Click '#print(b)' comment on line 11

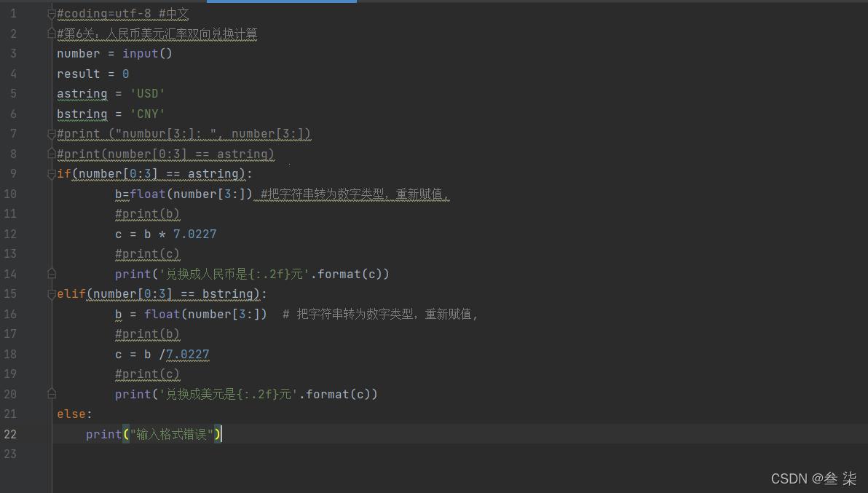point(147,214)
